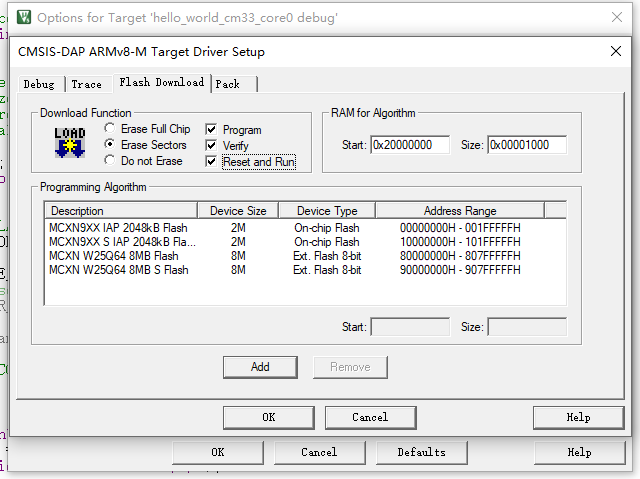
Task: Click Cancel in Options for Target window
Action: (319, 452)
